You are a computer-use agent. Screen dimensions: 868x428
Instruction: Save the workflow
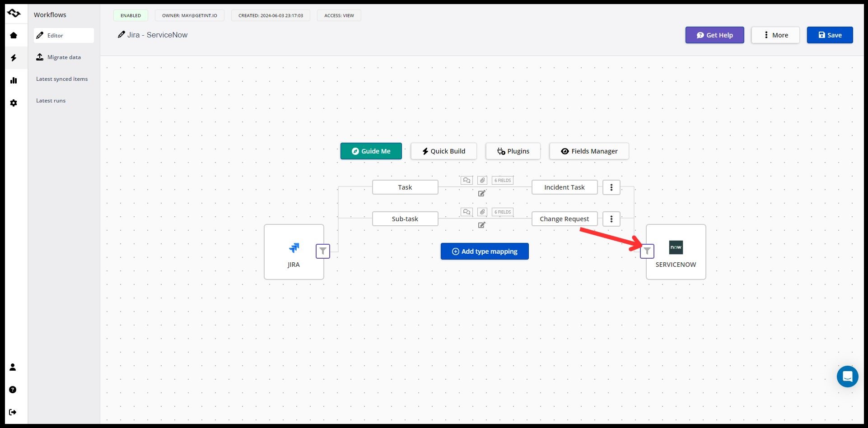point(830,35)
